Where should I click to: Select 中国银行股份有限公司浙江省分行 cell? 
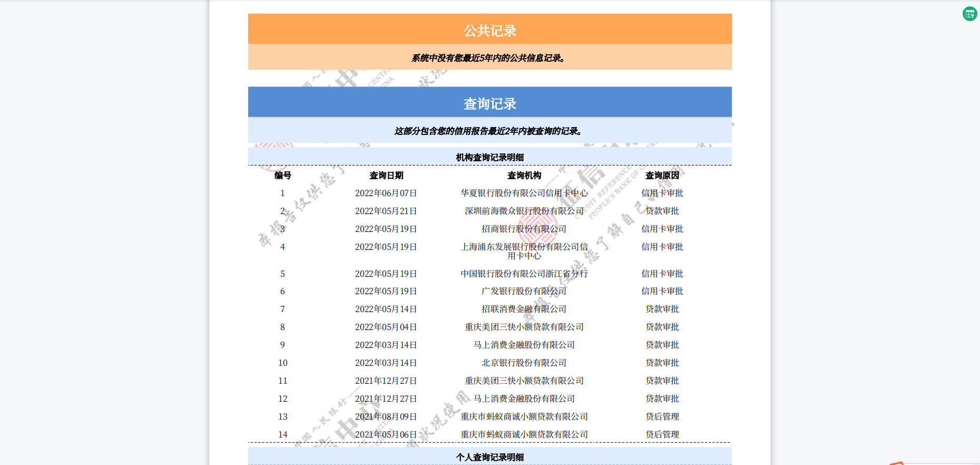click(x=524, y=274)
